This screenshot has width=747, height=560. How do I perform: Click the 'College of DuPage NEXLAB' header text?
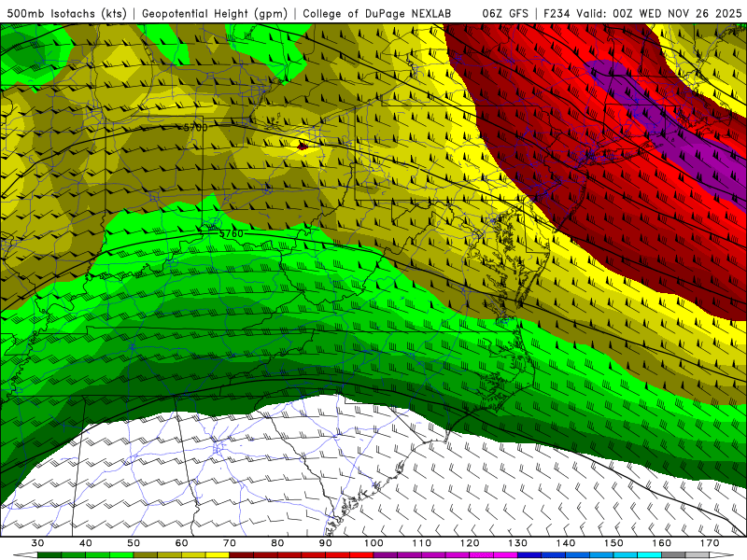pos(377,14)
